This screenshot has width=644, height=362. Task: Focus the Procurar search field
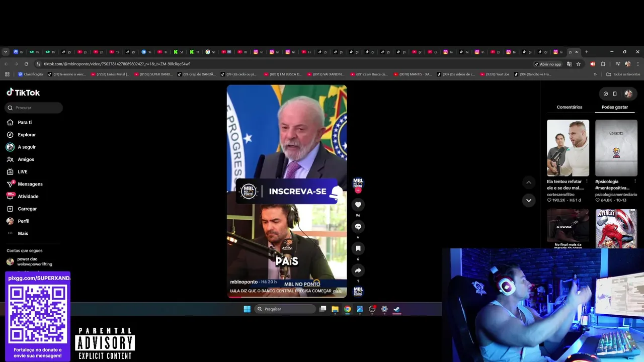click(x=34, y=108)
